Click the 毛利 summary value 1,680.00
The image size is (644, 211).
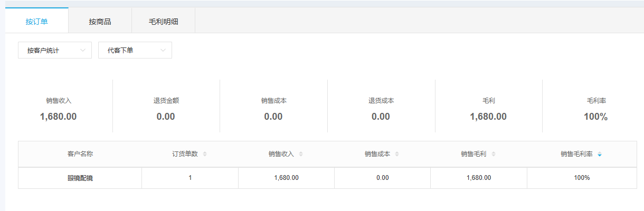point(488,117)
